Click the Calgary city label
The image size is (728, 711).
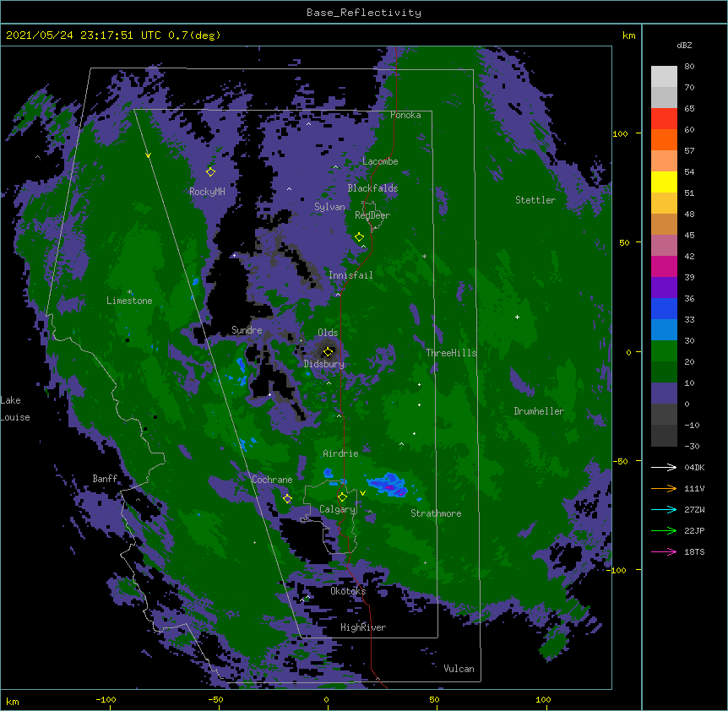337,509
